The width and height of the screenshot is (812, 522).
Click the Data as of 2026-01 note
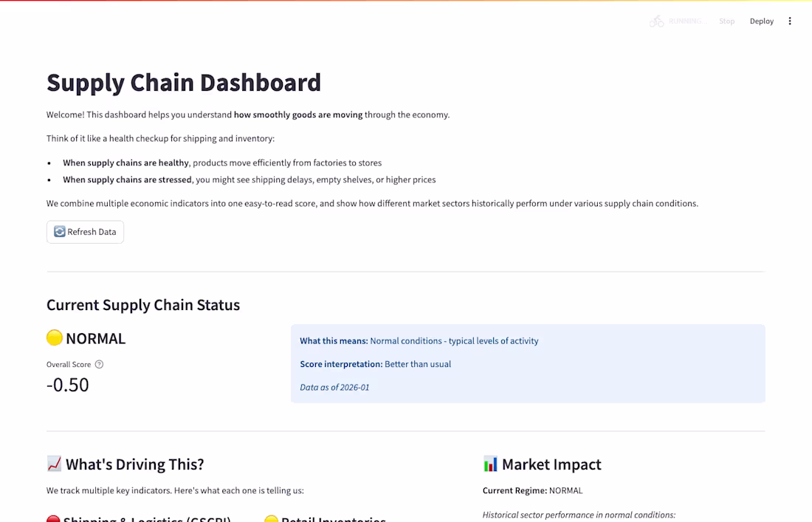click(x=334, y=387)
